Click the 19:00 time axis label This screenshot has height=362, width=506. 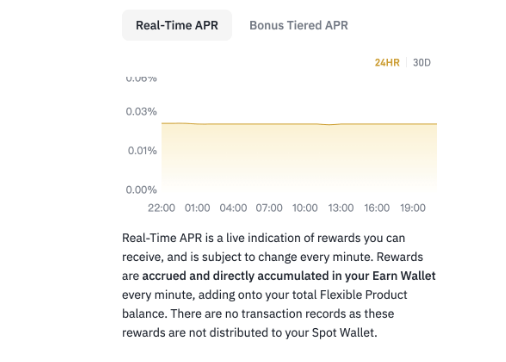pyautogui.click(x=413, y=208)
